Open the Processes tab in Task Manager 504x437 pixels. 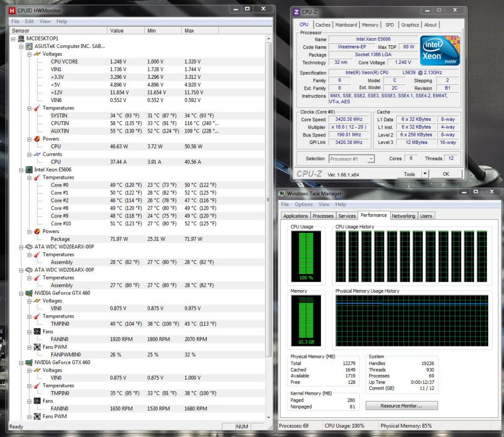pyautogui.click(x=323, y=216)
